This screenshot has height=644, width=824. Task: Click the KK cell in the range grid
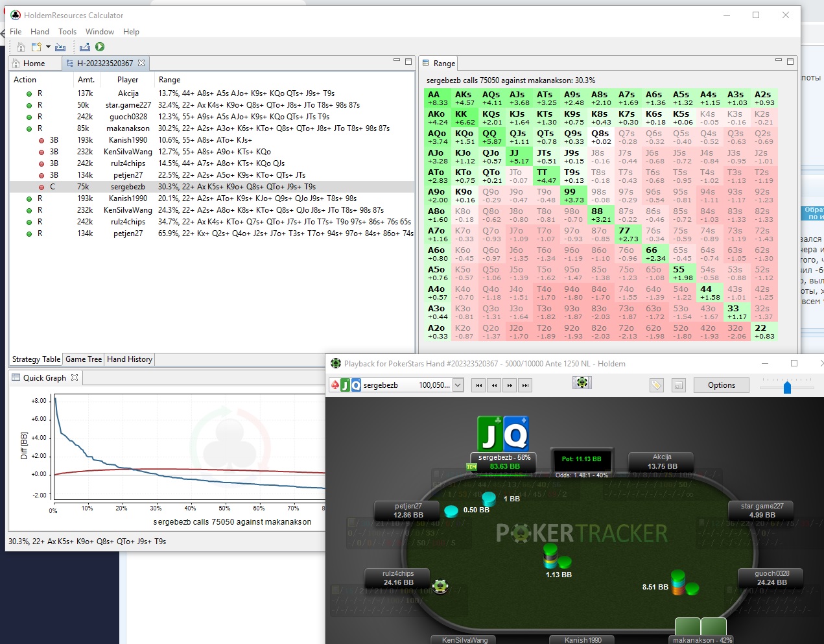465,118
